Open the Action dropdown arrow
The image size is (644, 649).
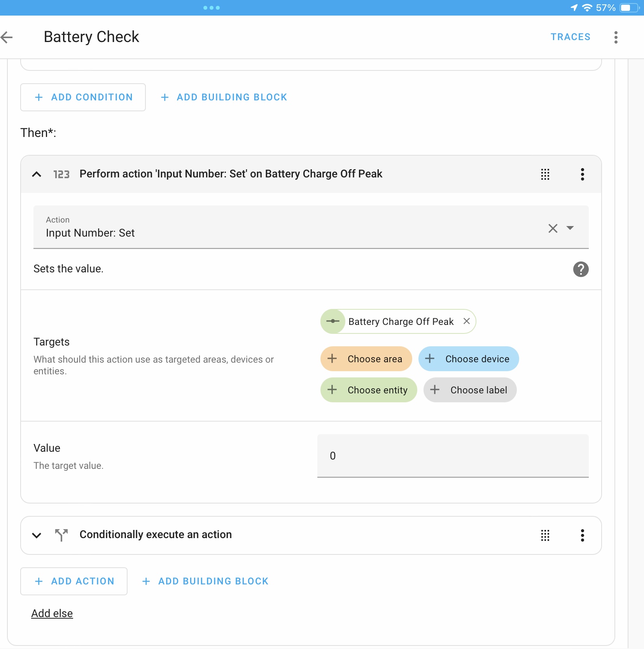coord(570,228)
